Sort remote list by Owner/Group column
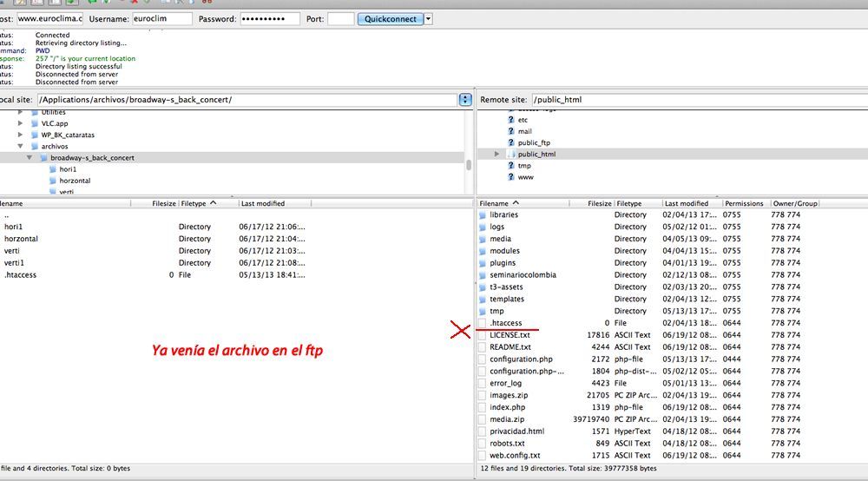The width and height of the screenshot is (868, 481). pos(795,204)
